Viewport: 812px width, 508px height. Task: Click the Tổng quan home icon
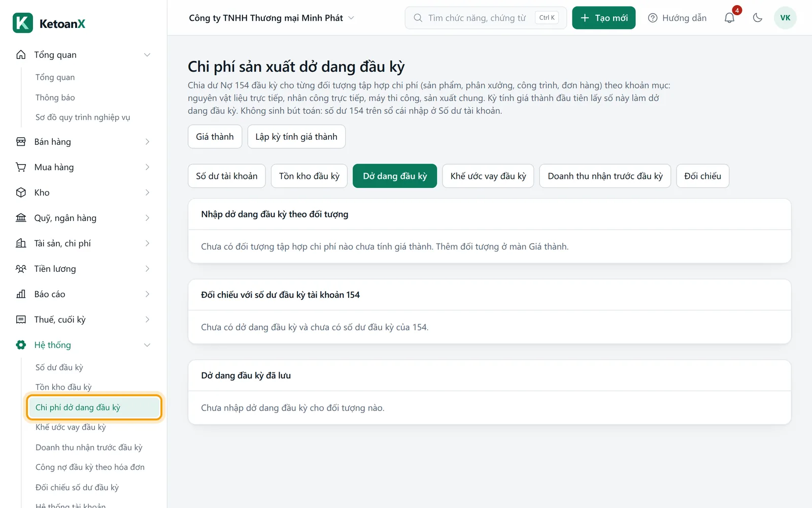(x=21, y=55)
